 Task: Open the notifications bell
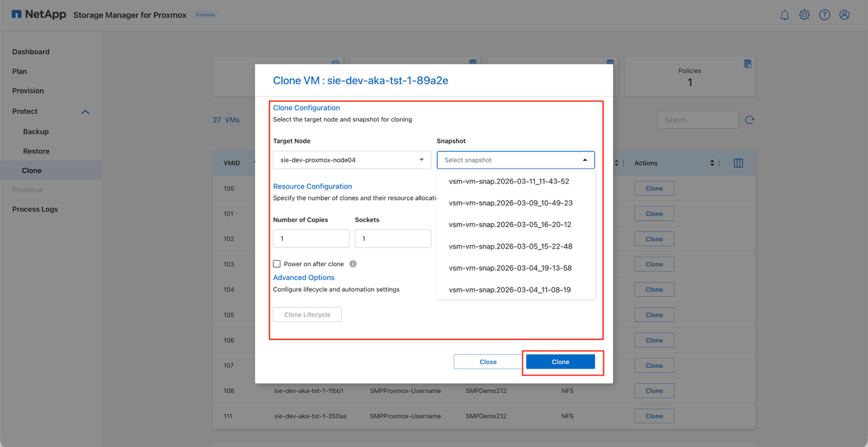point(784,14)
